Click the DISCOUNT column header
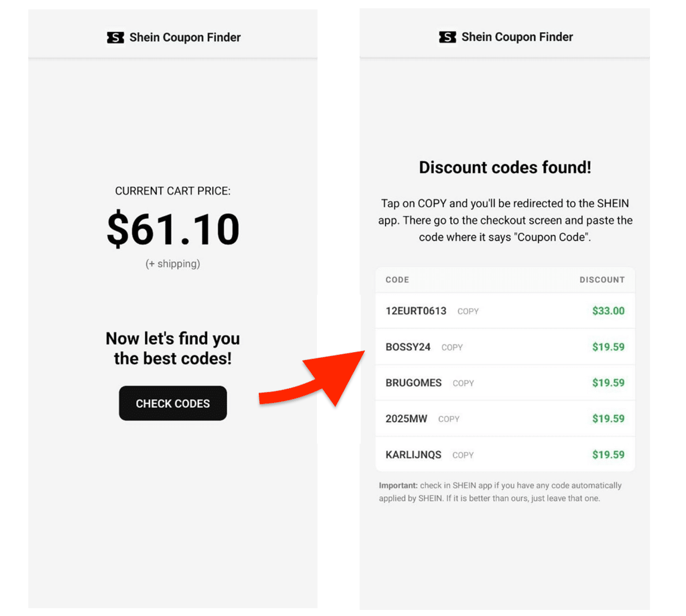Image resolution: width=686 pixels, height=616 pixels. (x=602, y=280)
